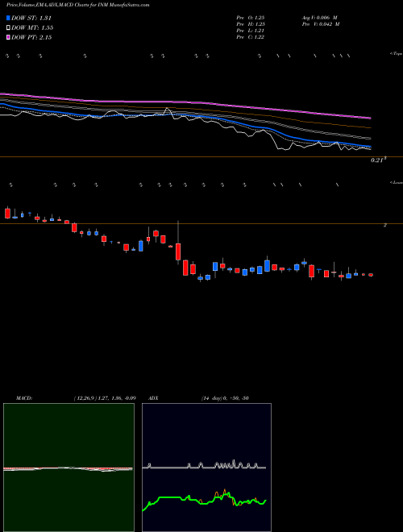Click the 'Pre H: 1.25' high value

tap(251, 24)
